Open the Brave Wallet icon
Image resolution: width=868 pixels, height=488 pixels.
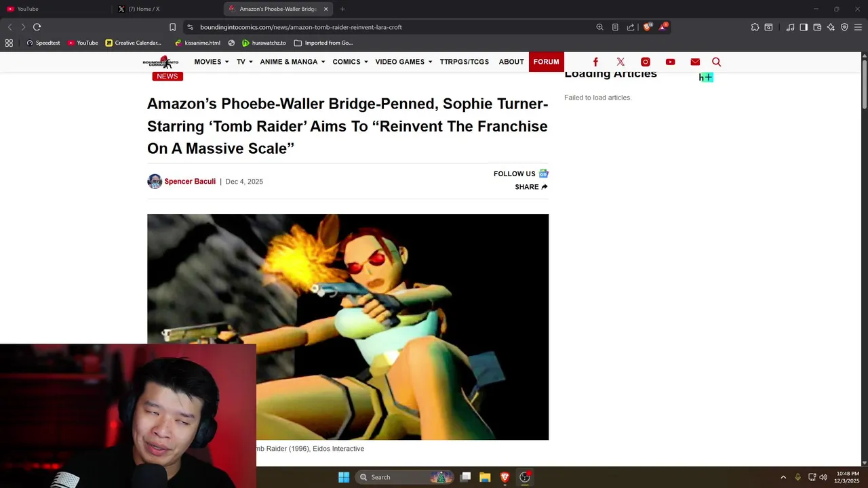[817, 27]
